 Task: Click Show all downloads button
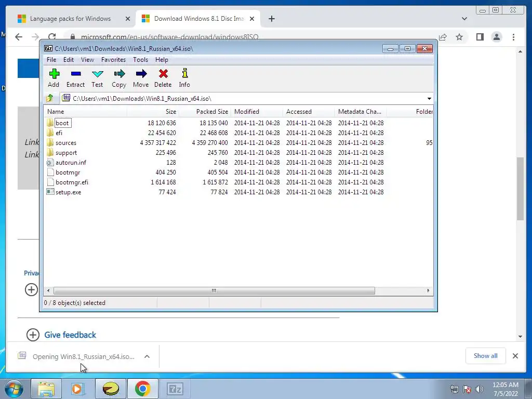pyautogui.click(x=486, y=356)
